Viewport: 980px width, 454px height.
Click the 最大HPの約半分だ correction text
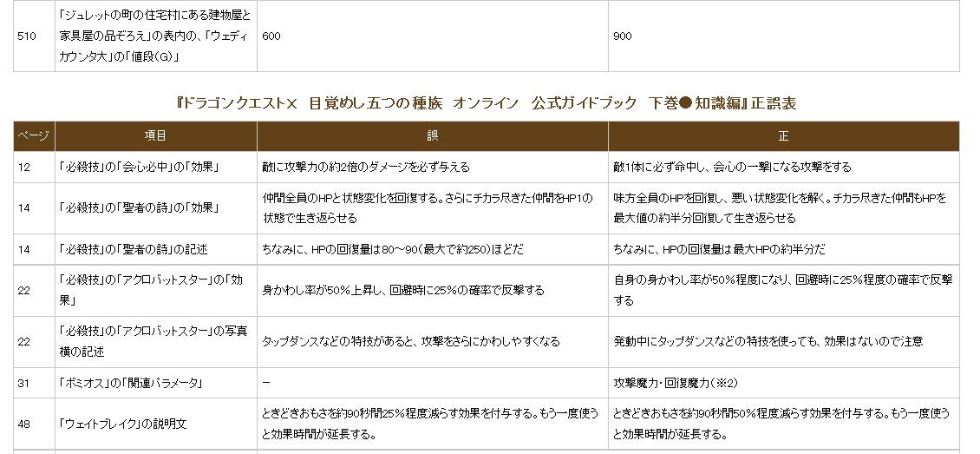click(719, 249)
